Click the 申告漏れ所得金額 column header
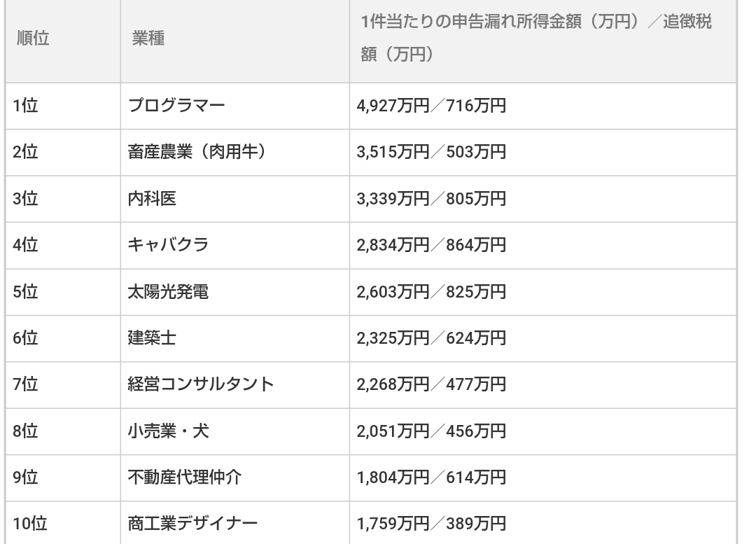 tap(535, 39)
